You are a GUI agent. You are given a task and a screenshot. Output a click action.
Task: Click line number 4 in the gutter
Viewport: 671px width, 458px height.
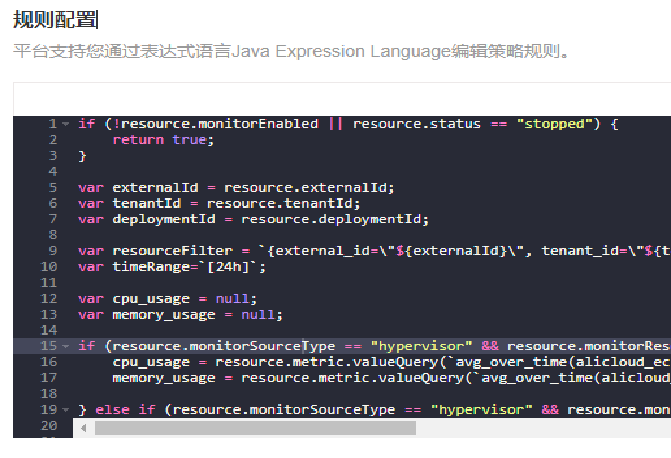(53, 172)
